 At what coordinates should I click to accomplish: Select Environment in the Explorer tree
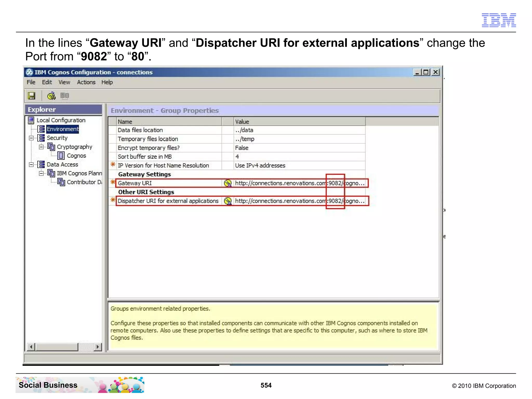63,129
